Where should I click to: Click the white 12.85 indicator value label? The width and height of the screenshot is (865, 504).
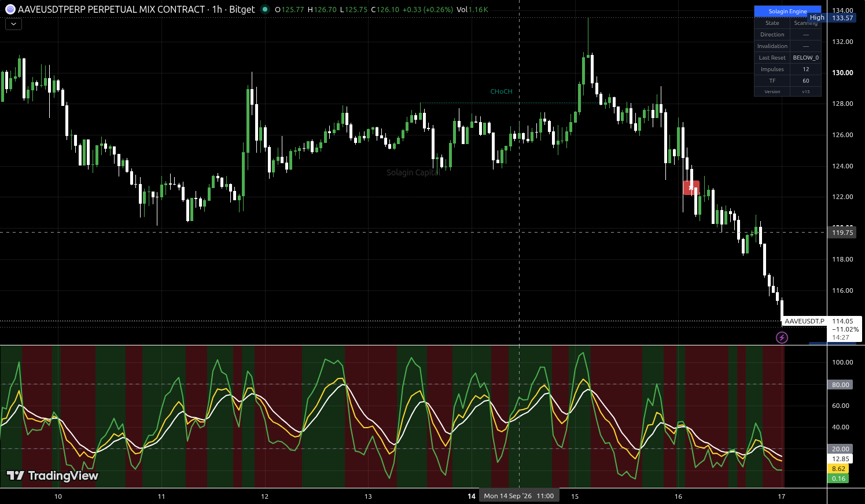[840, 459]
